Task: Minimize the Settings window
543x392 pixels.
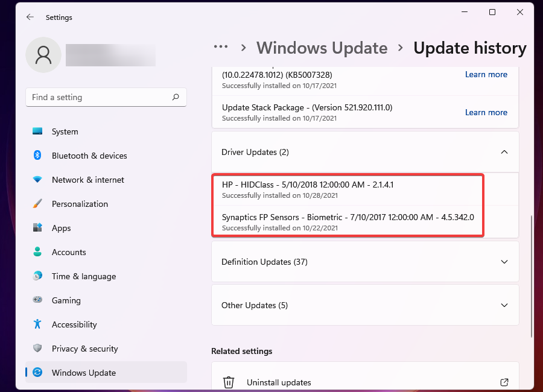Action: point(465,12)
